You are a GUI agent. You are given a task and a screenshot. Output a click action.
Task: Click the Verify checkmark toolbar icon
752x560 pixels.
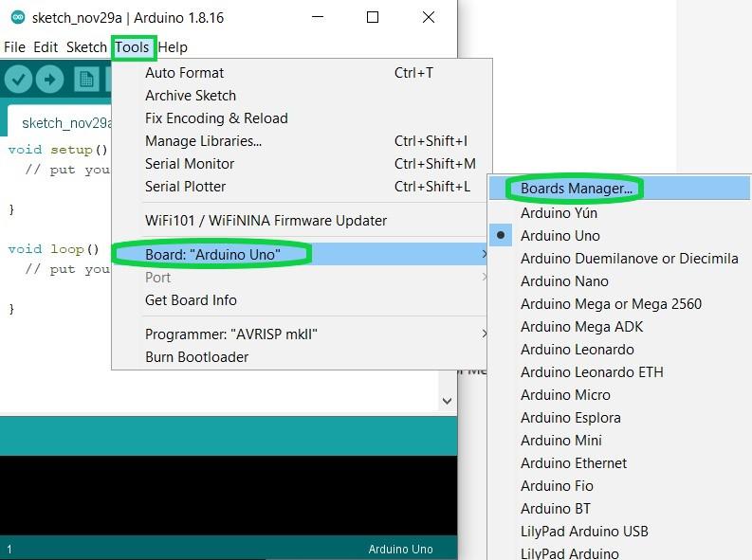coord(18,80)
